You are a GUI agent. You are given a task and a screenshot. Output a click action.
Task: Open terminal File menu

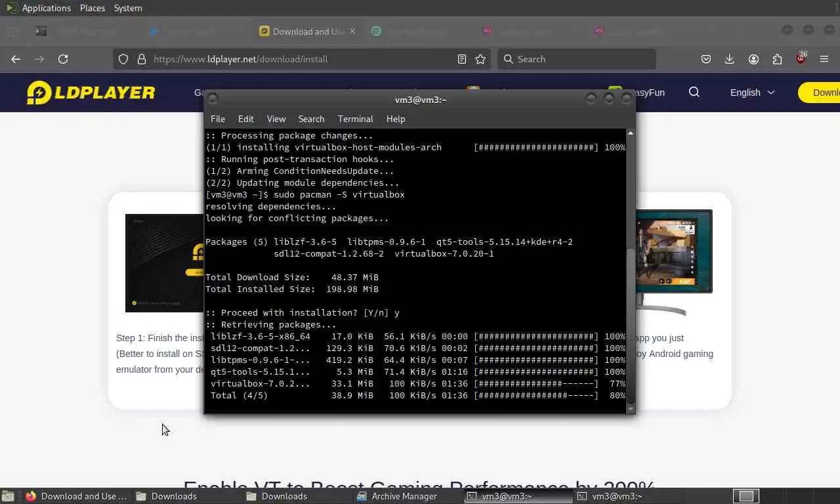[x=218, y=119]
